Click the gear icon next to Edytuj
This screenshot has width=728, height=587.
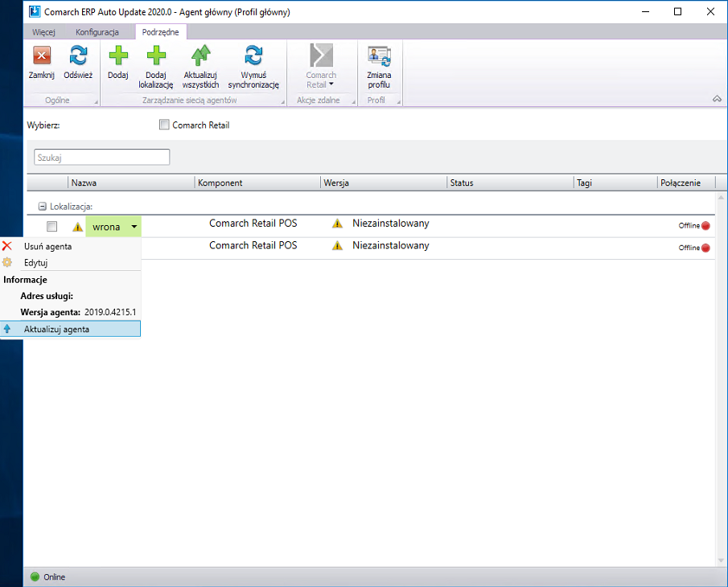point(7,262)
